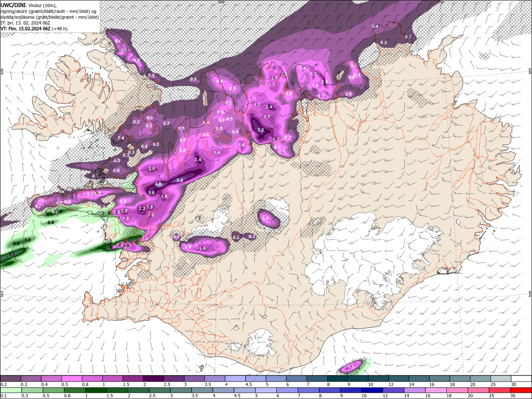The height and width of the screenshot is (399, 532).
Task: Click the dark blue 10 swatch in bottom legend row
Action: (372, 390)
